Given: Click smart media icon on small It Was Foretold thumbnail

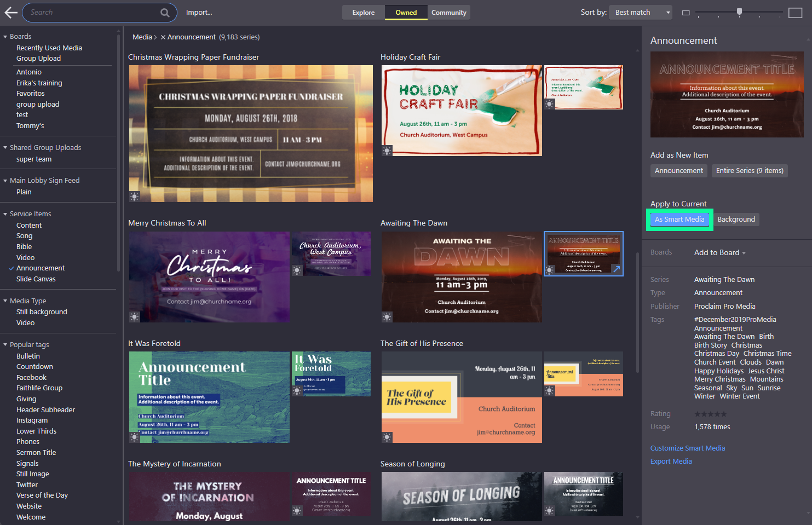Looking at the screenshot, I should [297, 390].
